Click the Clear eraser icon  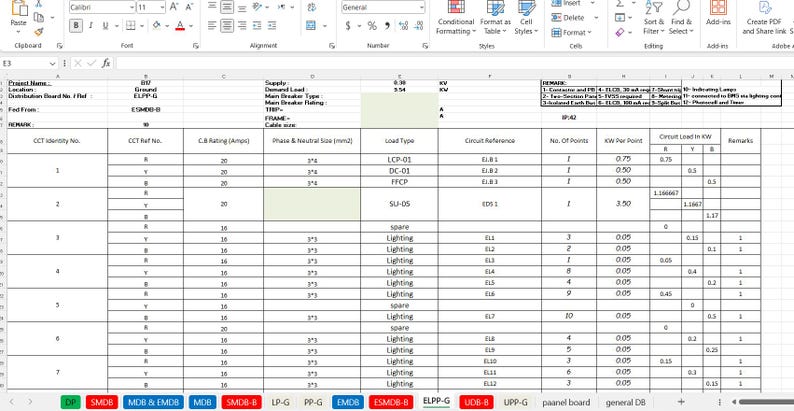coord(620,32)
